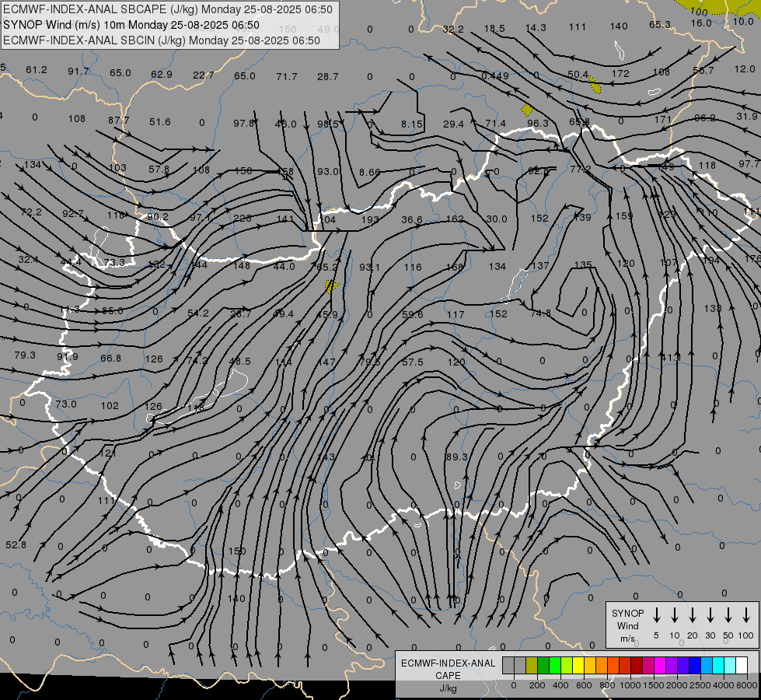Select the 71.7 value near the top
The width and height of the screenshot is (761, 700).
click(286, 77)
